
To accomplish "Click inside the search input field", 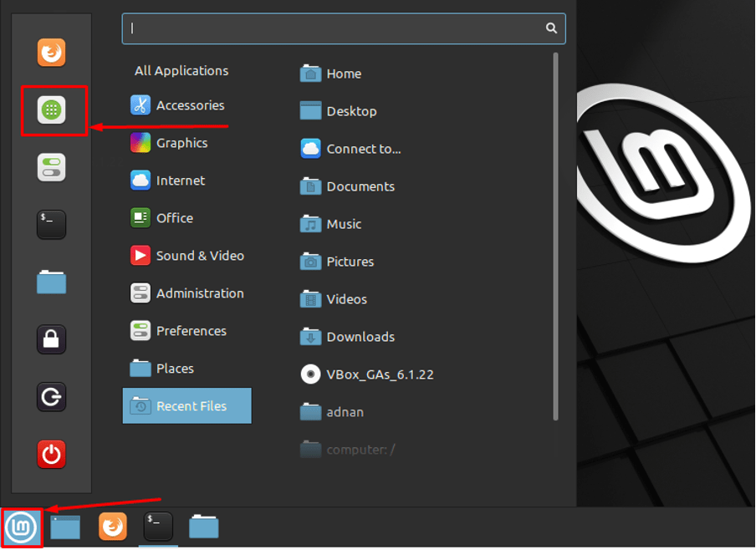I will click(335, 28).
